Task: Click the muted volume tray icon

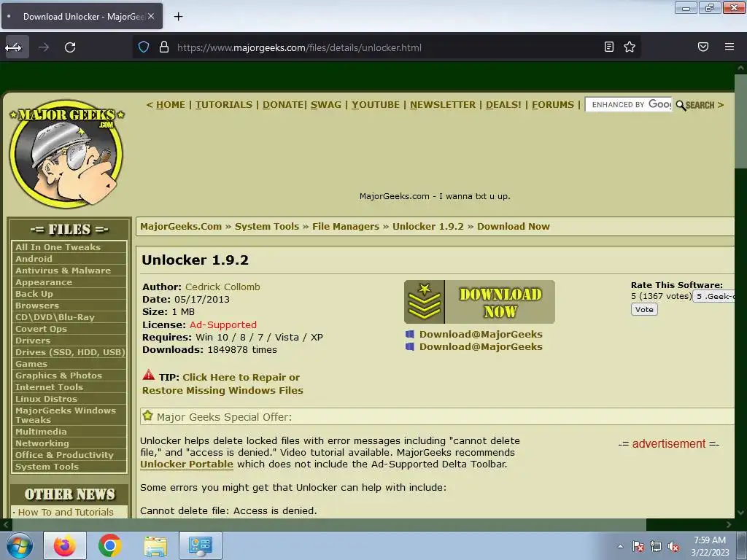Action: click(x=673, y=547)
